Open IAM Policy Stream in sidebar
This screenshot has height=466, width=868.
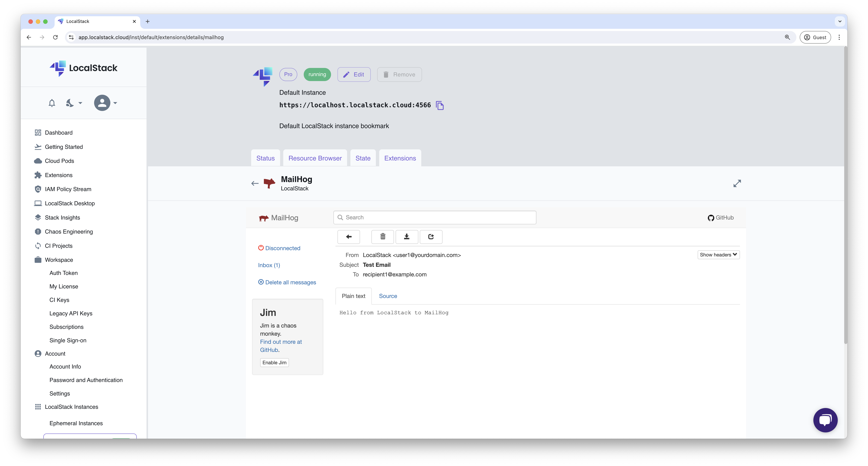pyautogui.click(x=68, y=189)
